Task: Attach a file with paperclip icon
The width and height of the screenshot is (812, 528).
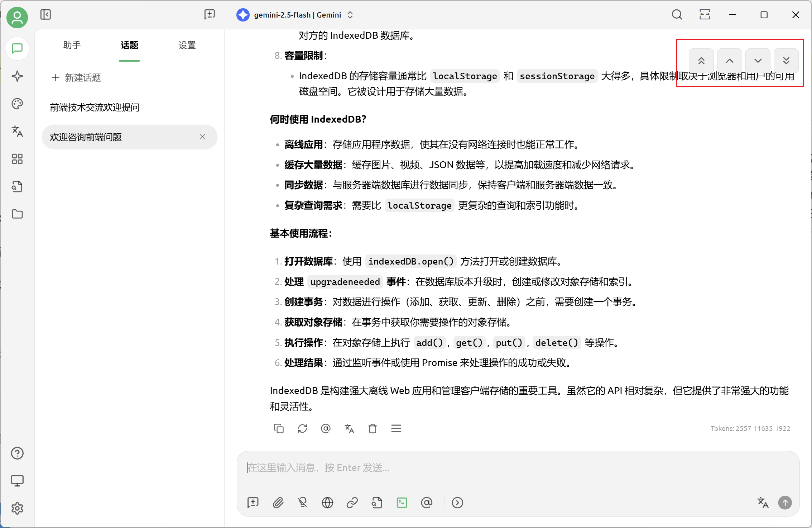Action: pos(278,503)
